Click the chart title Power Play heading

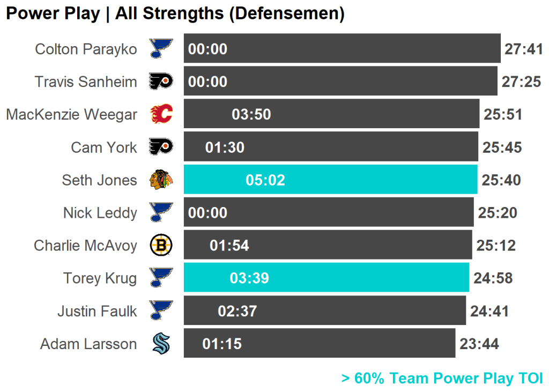coord(175,14)
